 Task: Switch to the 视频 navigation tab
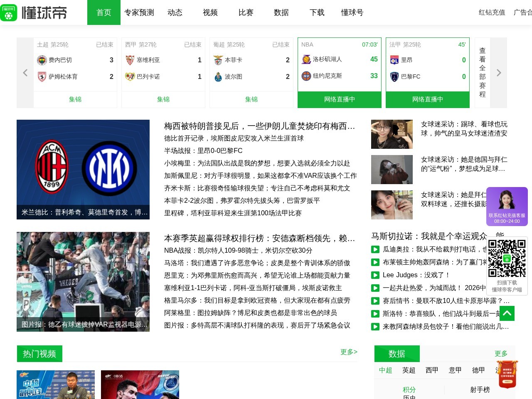coord(210,12)
